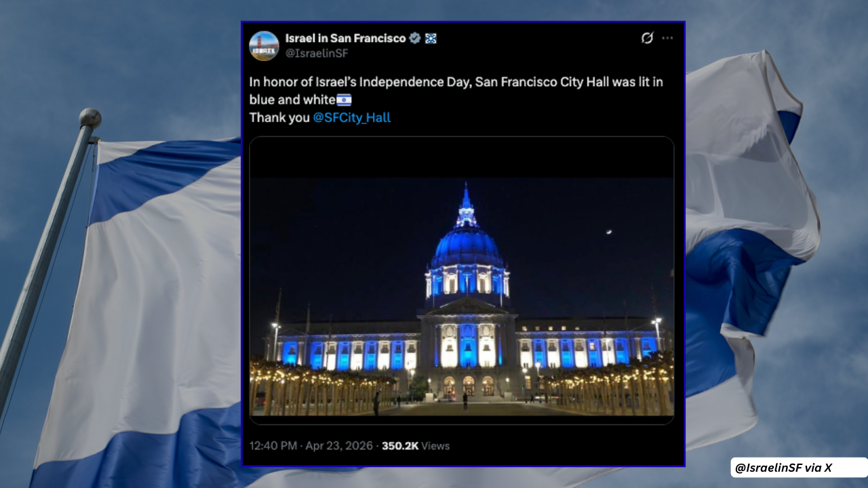This screenshot has height=488, width=868.
Task: Open the @SFCity_Hall mention link
Action: pos(351,117)
